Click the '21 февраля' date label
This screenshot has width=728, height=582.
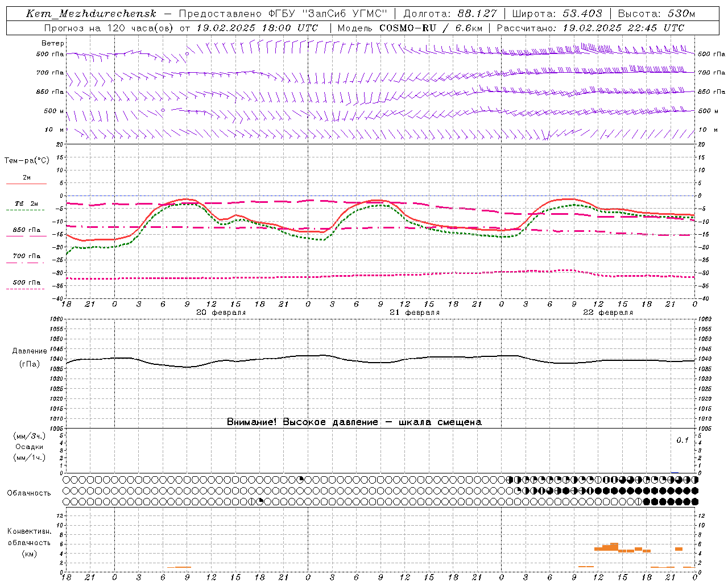[415, 313]
